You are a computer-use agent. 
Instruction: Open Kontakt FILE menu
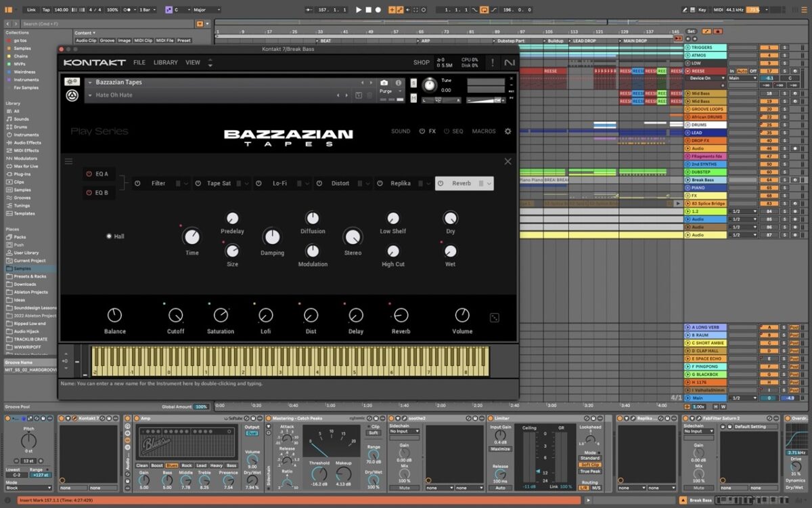(x=139, y=62)
